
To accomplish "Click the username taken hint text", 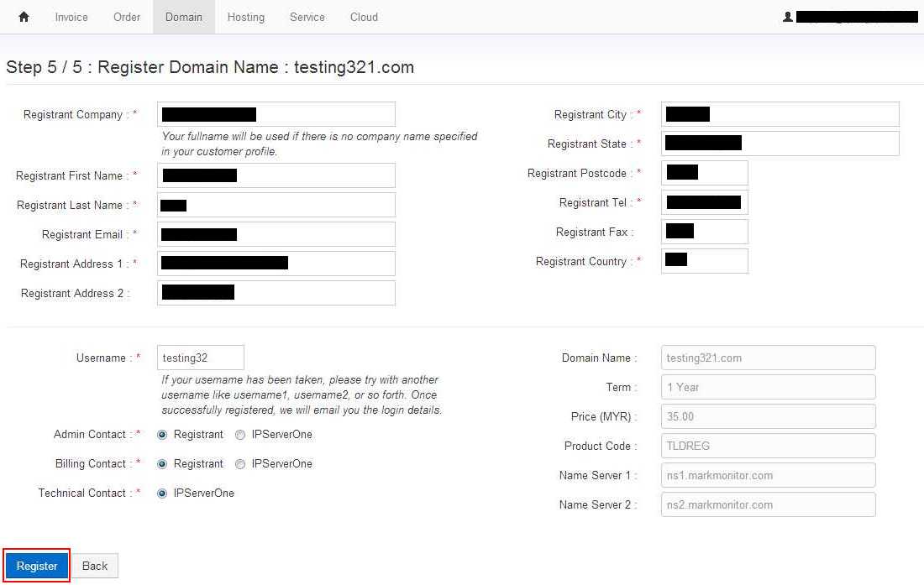I will coord(302,395).
